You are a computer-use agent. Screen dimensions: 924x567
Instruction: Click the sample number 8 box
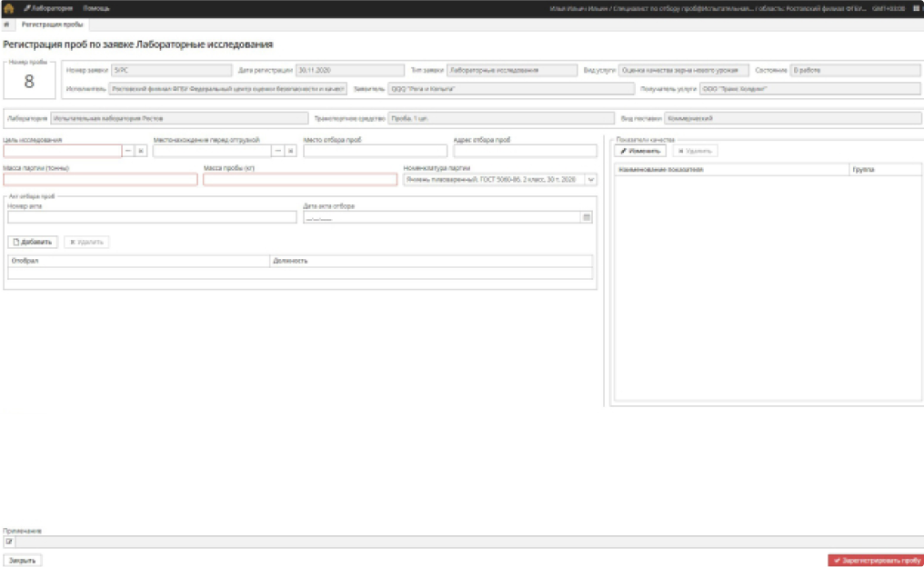(29, 81)
